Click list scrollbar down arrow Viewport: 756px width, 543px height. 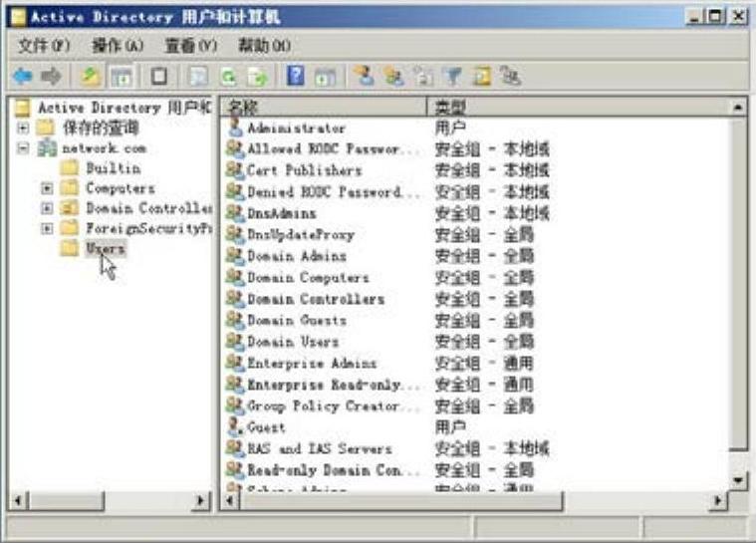point(738,480)
